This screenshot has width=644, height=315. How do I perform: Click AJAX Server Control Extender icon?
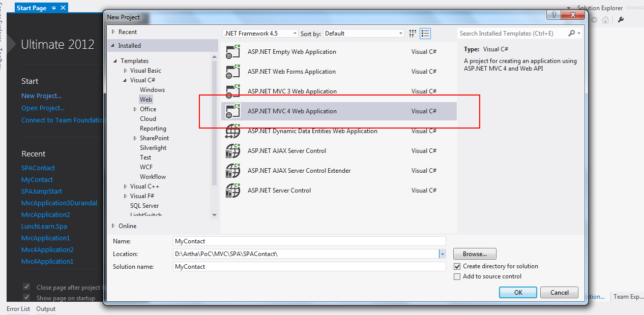tap(233, 171)
